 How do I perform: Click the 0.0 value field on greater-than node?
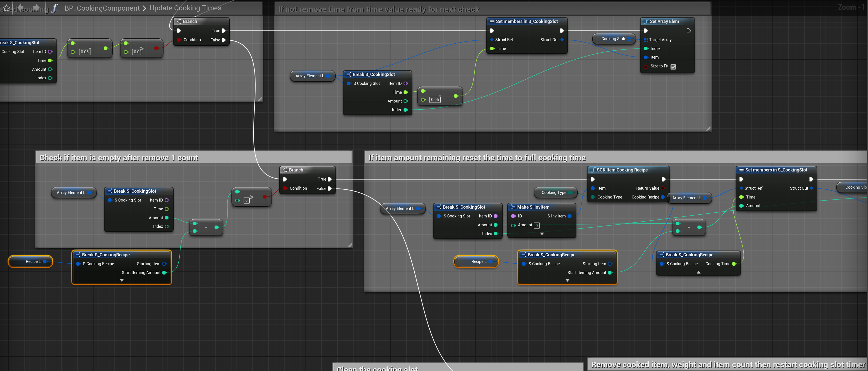tap(136, 52)
